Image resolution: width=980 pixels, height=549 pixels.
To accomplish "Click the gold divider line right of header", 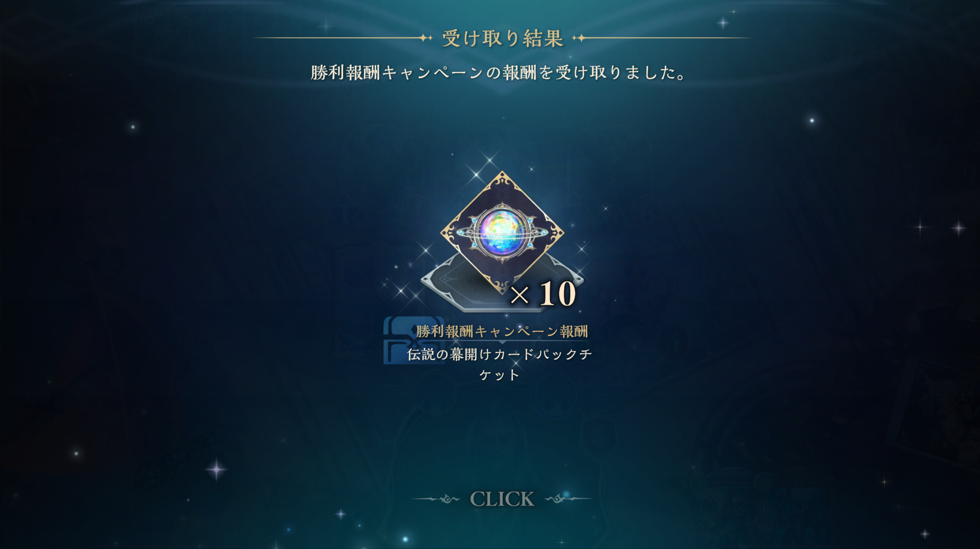I will pos(669,38).
